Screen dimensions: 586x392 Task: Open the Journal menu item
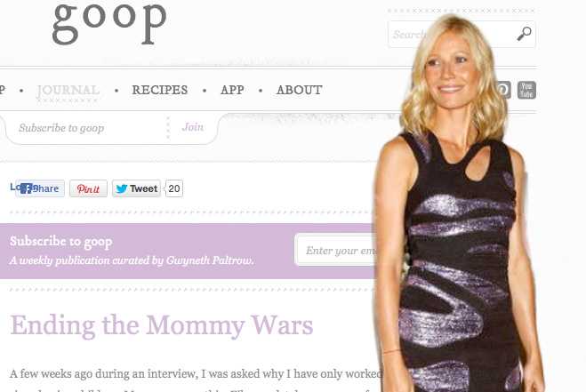coord(68,90)
